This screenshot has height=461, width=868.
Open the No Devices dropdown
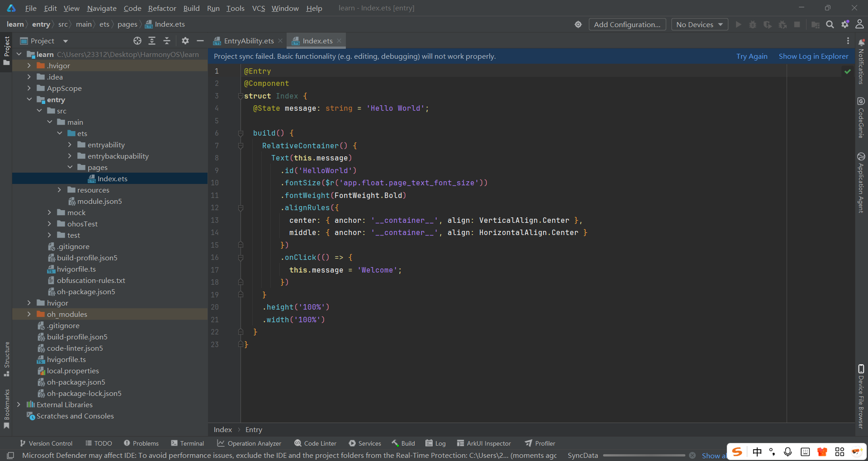(699, 24)
